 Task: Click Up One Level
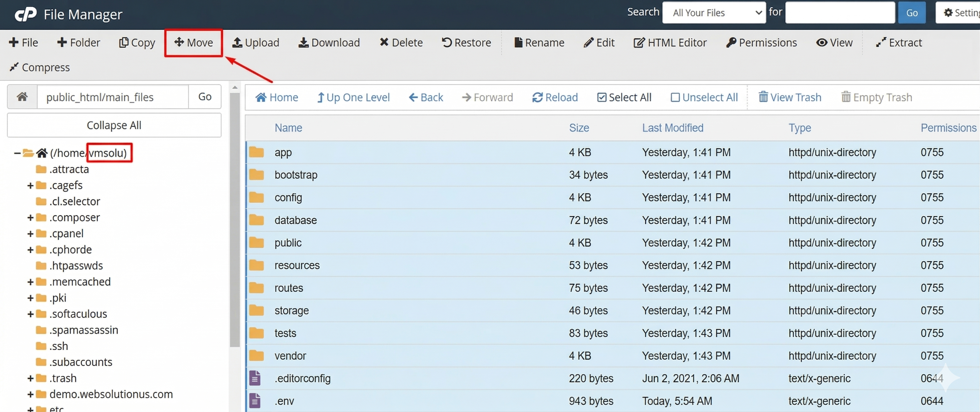click(353, 97)
